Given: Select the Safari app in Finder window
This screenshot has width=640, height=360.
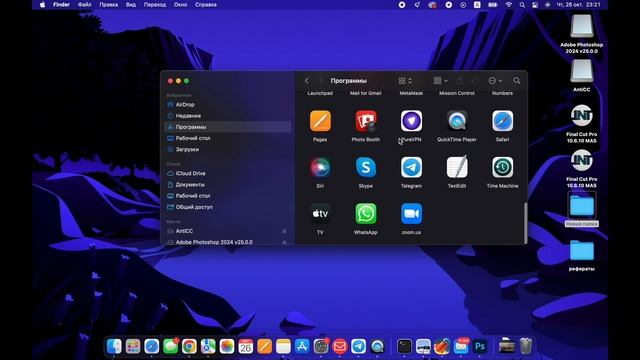Looking at the screenshot, I should [x=502, y=121].
